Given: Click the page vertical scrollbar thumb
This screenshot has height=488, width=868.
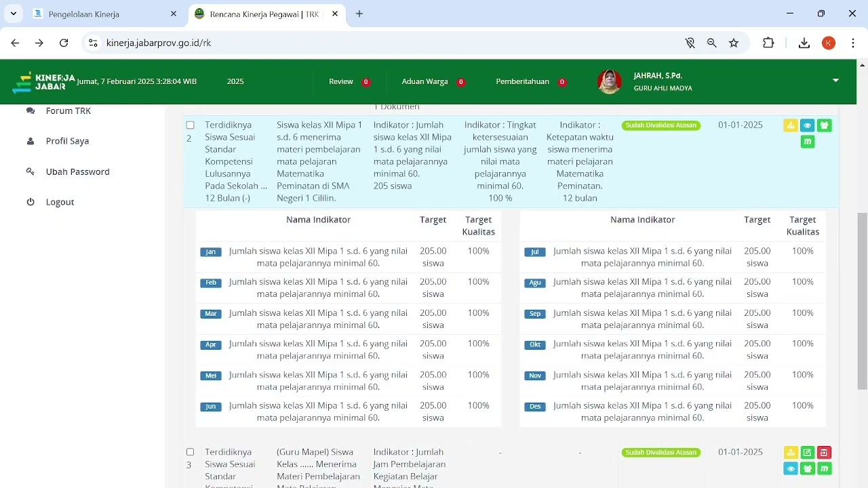Looking at the screenshot, I should point(863,301).
